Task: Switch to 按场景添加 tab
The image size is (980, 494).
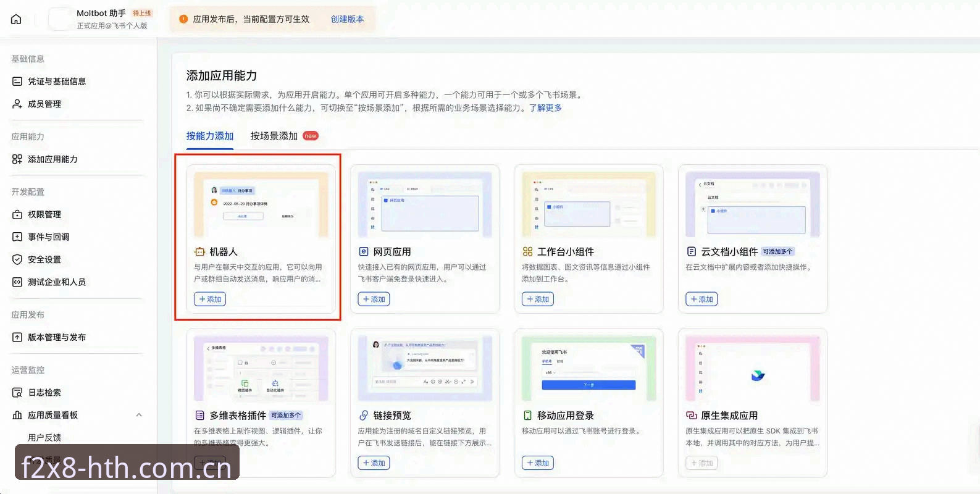Action: pos(274,136)
